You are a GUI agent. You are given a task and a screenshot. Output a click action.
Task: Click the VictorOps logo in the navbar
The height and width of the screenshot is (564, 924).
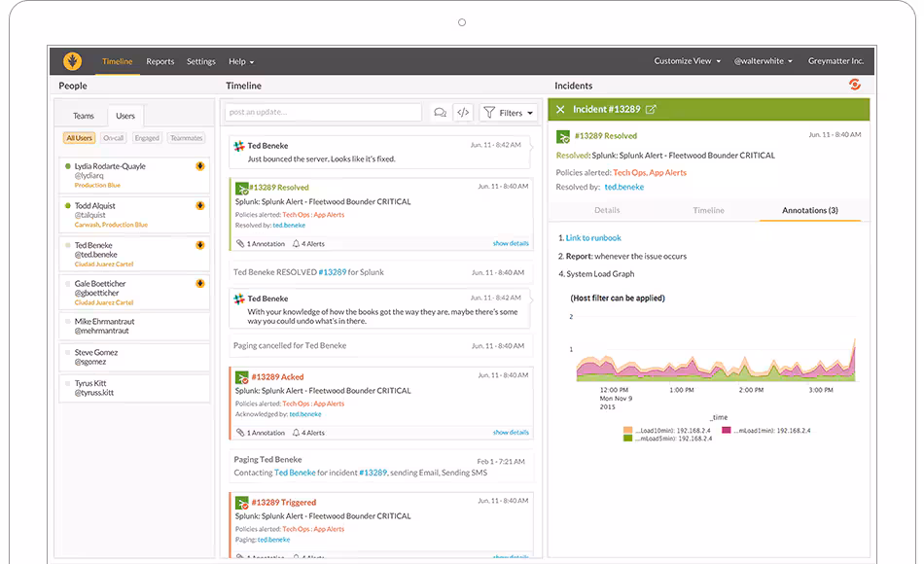73,60
